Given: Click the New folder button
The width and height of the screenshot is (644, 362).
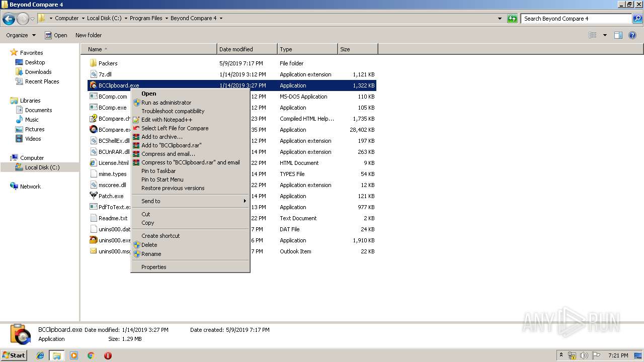Looking at the screenshot, I should 89,35.
